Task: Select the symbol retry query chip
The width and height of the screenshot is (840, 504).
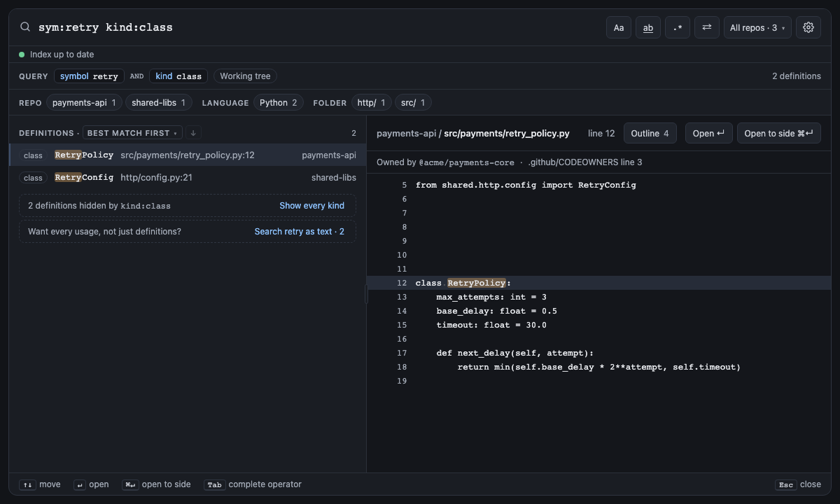Action: (90, 76)
